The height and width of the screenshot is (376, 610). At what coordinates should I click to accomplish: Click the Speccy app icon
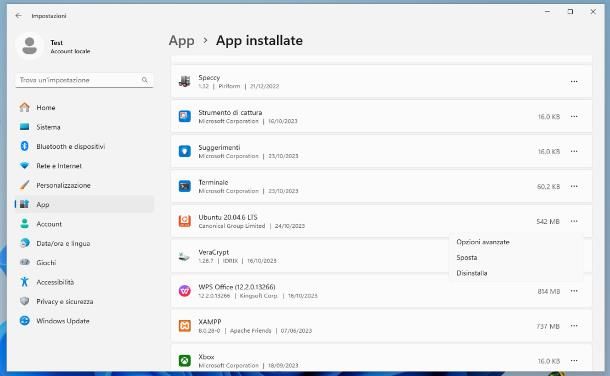[184, 81]
